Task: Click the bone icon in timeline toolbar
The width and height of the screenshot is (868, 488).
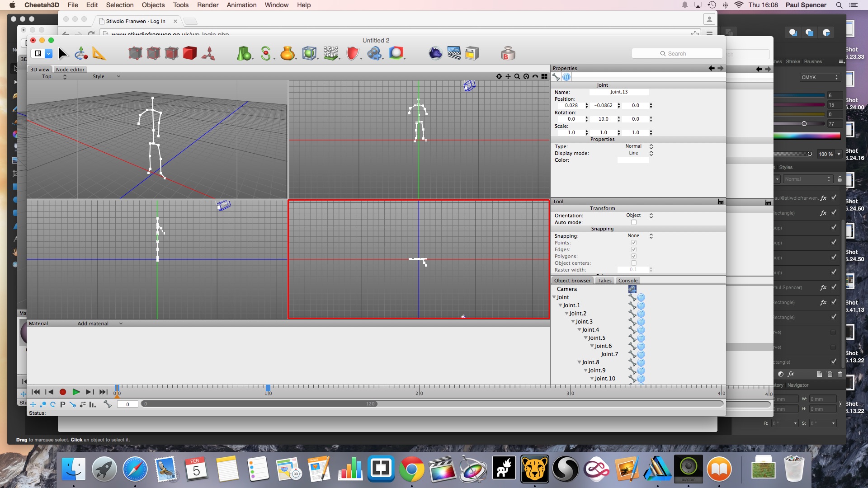Action: [x=108, y=404]
